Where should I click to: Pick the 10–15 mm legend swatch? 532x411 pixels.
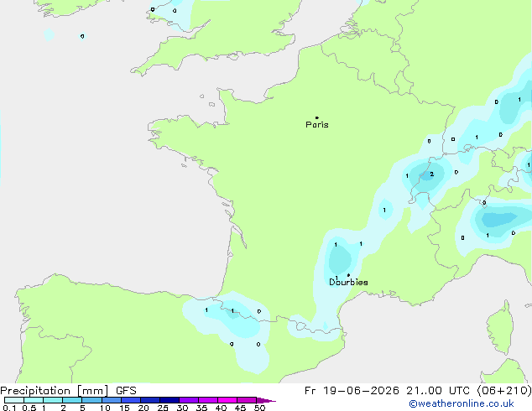coord(111,400)
